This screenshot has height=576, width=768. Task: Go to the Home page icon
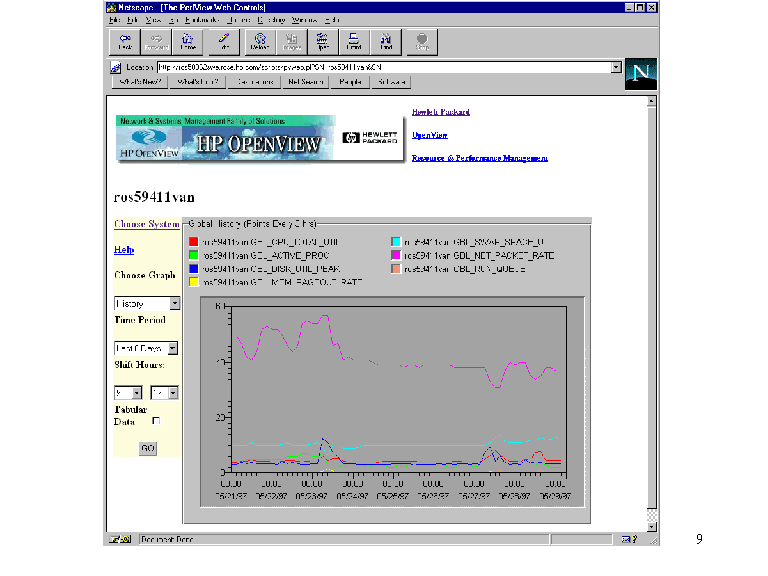click(x=188, y=41)
